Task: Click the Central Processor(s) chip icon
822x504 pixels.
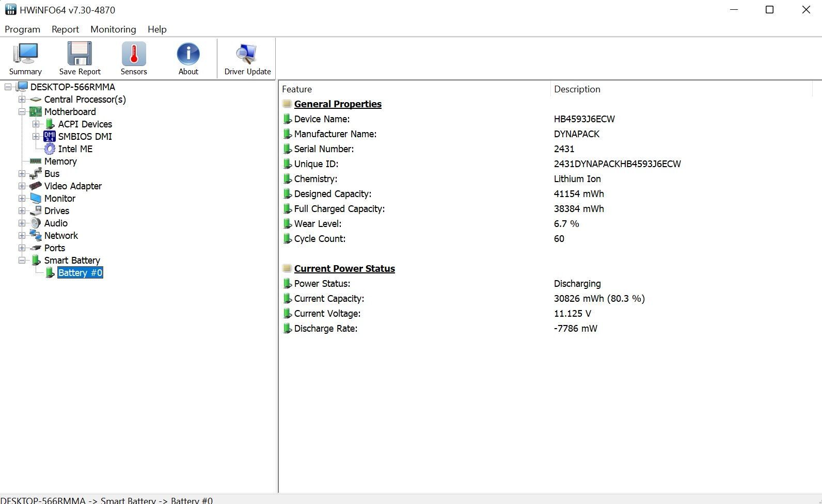Action: [x=36, y=99]
